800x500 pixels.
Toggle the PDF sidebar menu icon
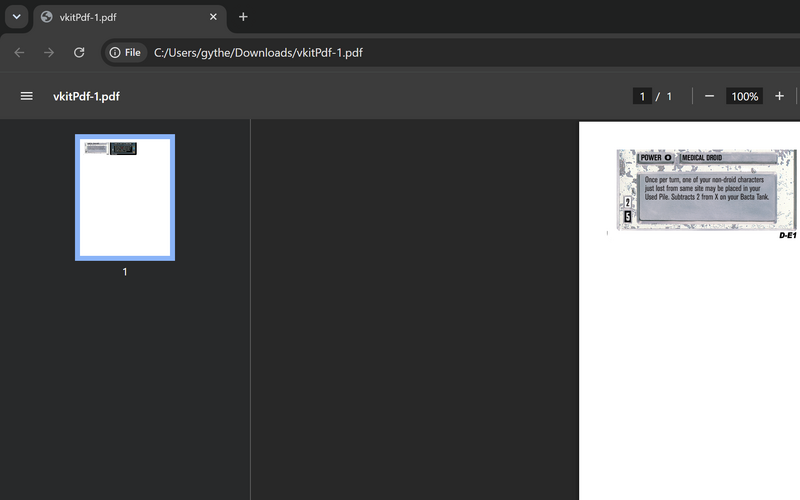pyautogui.click(x=27, y=96)
